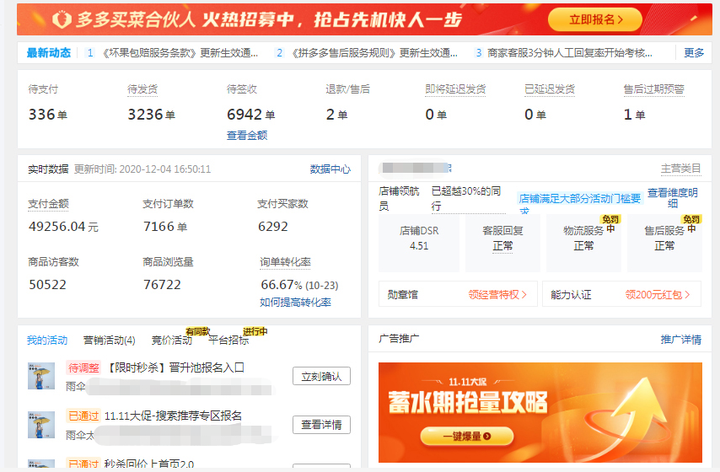Click 一键爆量 button in ad banner
The height and width of the screenshot is (472, 720).
click(x=467, y=436)
